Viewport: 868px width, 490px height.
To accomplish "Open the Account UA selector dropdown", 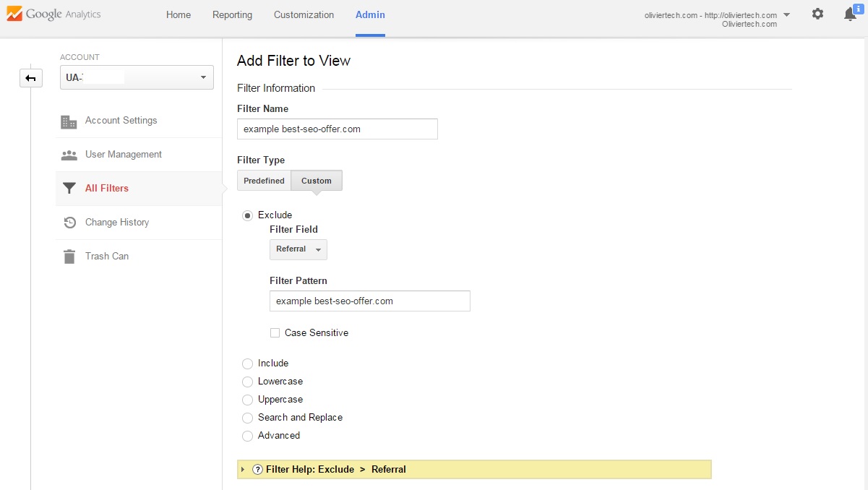I will coord(137,77).
